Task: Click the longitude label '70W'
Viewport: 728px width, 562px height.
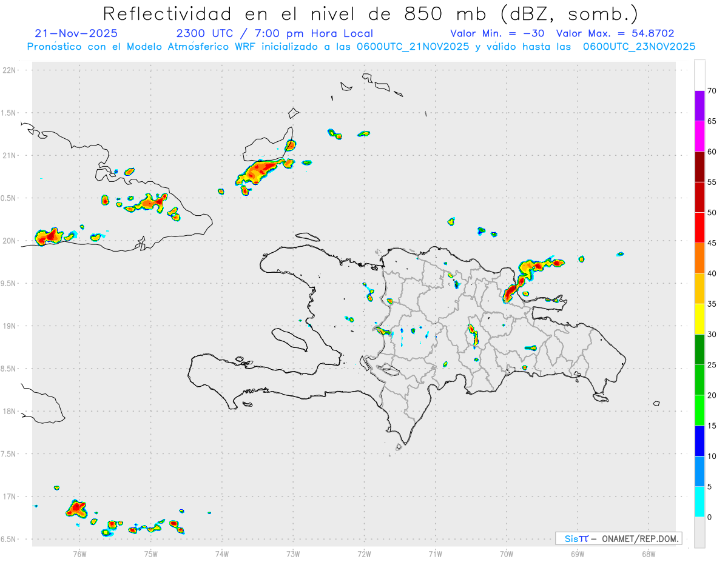Action: [507, 554]
